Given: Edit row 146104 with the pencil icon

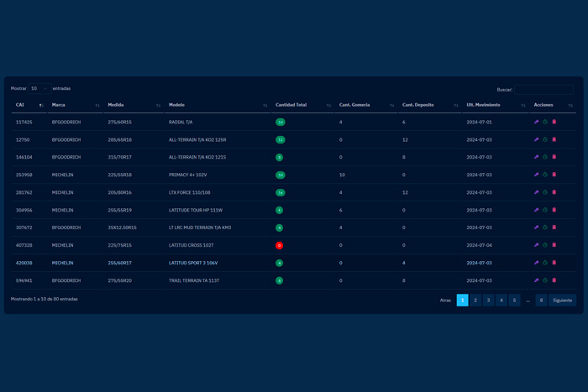Looking at the screenshot, I should click(x=536, y=157).
